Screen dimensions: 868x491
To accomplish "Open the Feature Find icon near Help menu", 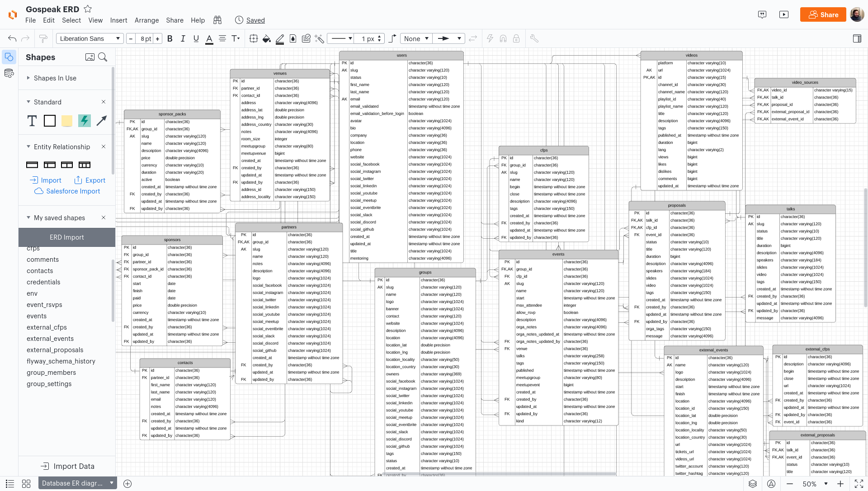I will [x=217, y=20].
